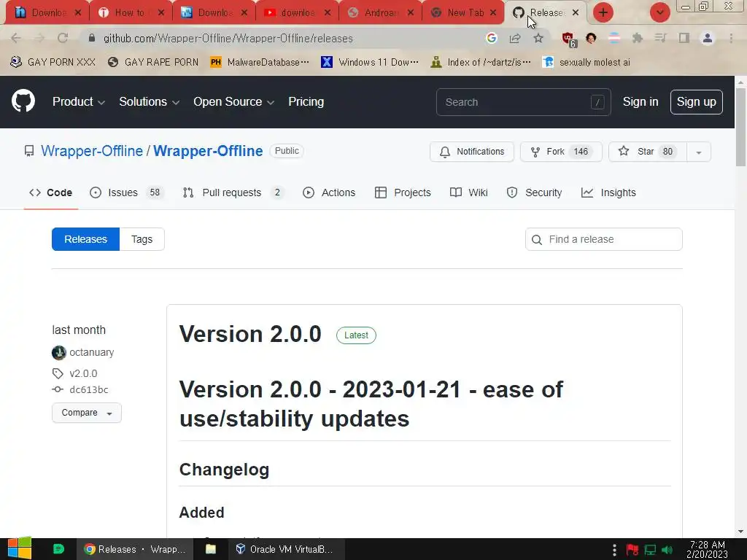Open the Version 2.0.0 release title

[x=250, y=334]
